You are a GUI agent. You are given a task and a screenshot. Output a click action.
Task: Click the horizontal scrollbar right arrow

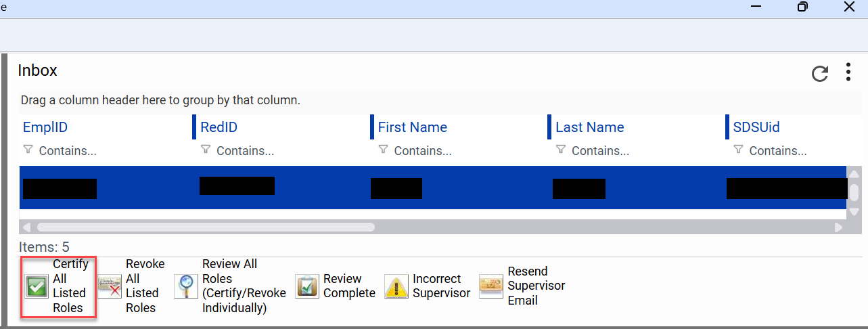click(838, 227)
